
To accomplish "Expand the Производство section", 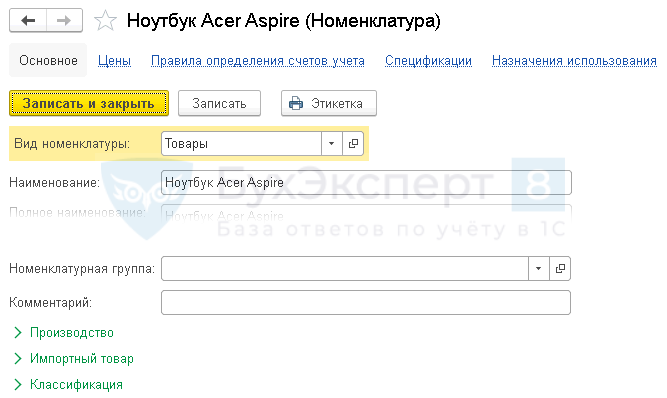I will coord(64,333).
